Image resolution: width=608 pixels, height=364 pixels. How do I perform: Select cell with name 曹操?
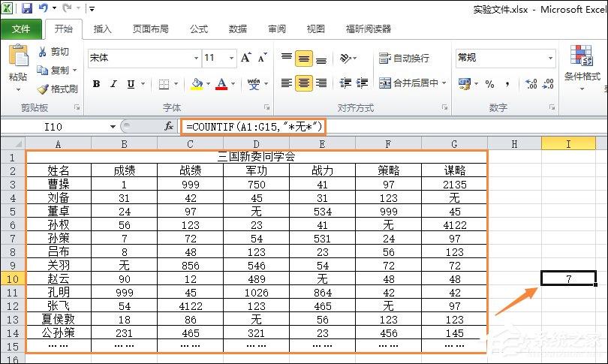click(x=59, y=184)
